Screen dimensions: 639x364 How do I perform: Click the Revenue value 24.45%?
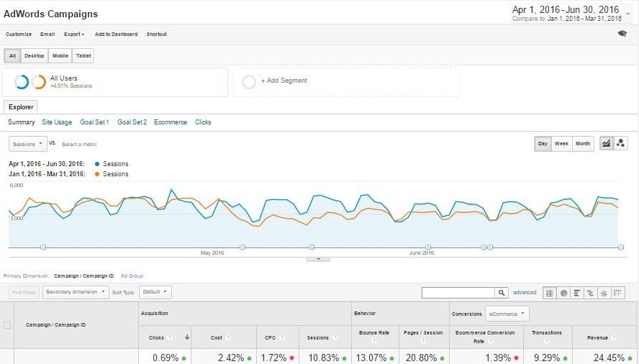[x=609, y=358]
